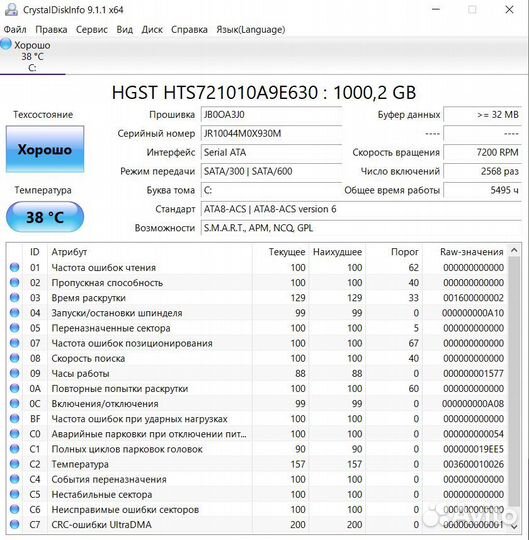529x540 pixels.
Task: Select the C: disk tab with Хорошо status
Action: coord(32,56)
